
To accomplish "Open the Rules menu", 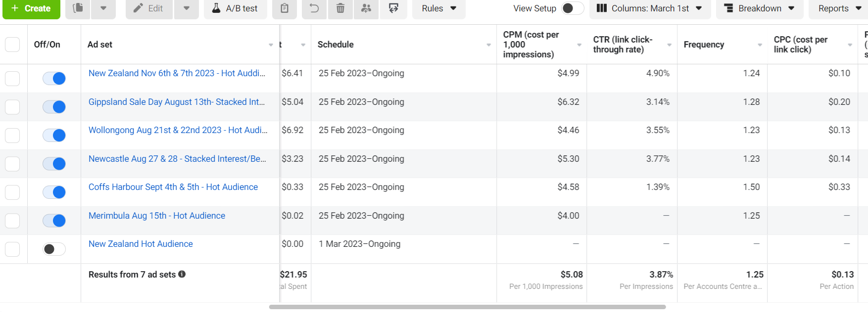I will point(438,8).
